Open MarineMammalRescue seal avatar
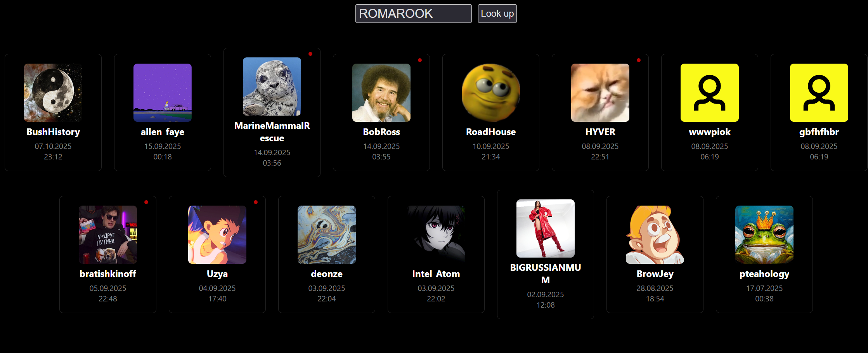This screenshot has height=353, width=868. [272, 87]
